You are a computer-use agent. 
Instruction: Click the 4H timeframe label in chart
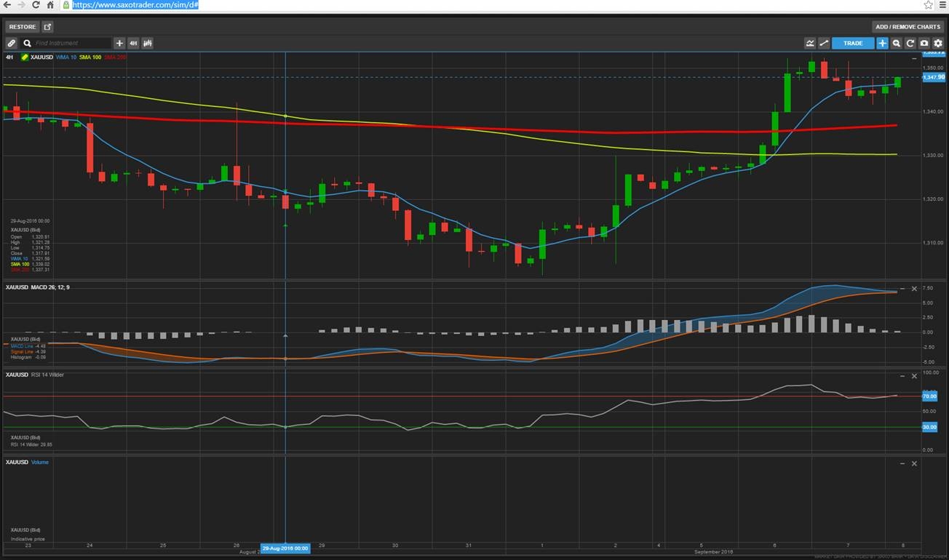(x=9, y=57)
